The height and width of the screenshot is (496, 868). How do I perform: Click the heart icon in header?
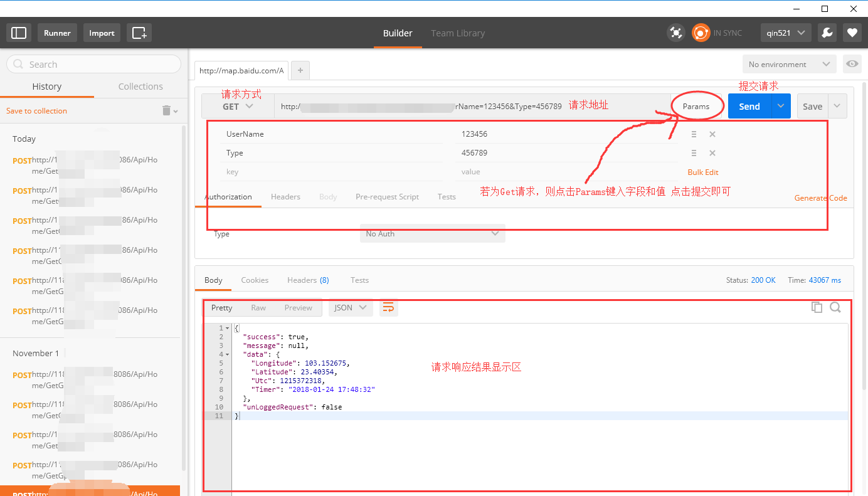851,33
